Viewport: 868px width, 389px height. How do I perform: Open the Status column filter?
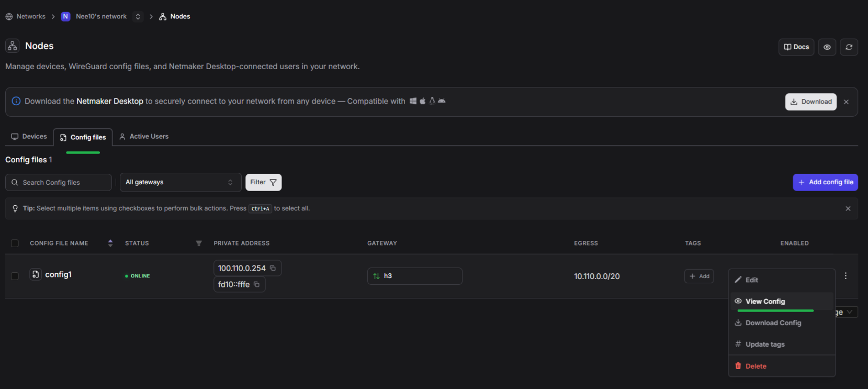tap(199, 243)
